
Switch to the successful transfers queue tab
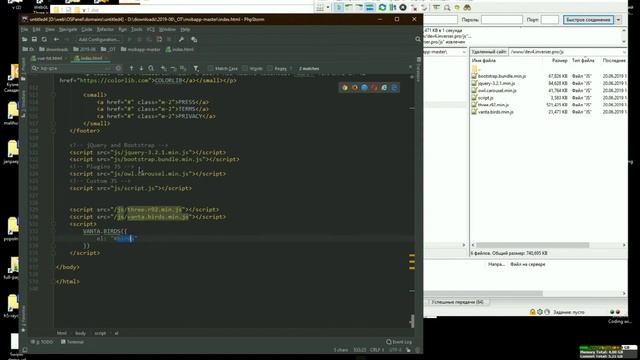[x=457, y=302]
